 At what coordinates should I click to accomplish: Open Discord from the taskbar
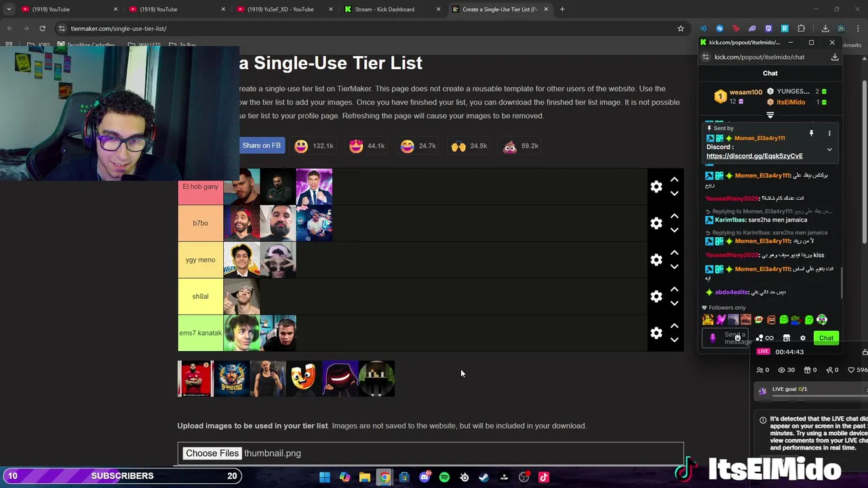[425, 477]
